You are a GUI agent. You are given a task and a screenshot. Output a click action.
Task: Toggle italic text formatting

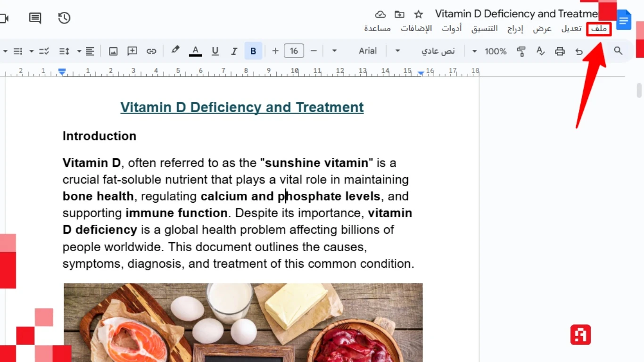[234, 51]
